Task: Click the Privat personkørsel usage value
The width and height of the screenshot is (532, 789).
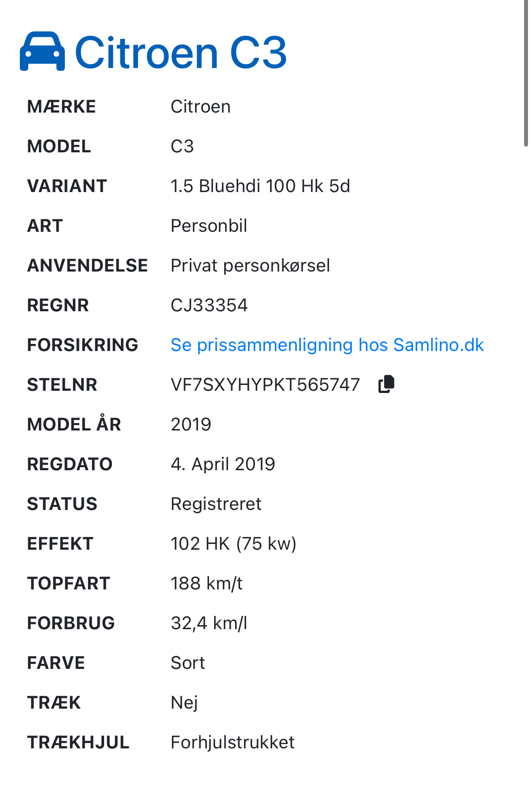Action: pyautogui.click(x=250, y=266)
